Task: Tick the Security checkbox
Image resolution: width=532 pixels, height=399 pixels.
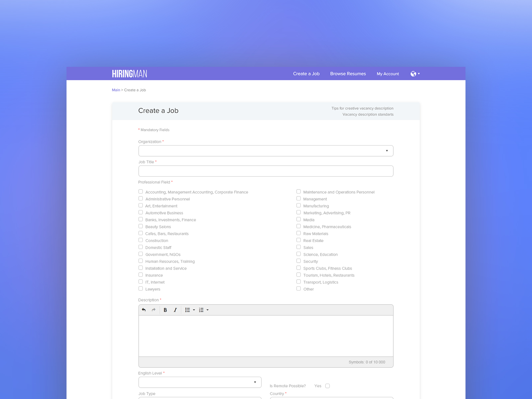Action: pos(299,261)
